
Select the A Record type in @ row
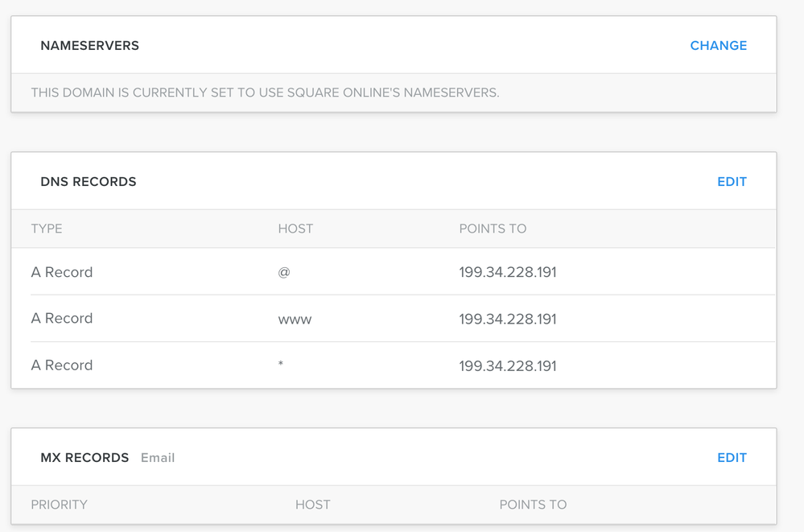coord(62,272)
